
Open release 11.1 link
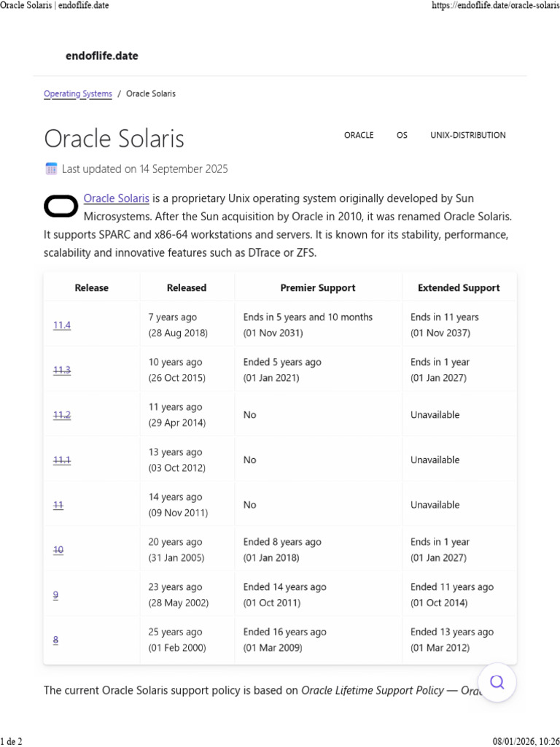(x=62, y=460)
